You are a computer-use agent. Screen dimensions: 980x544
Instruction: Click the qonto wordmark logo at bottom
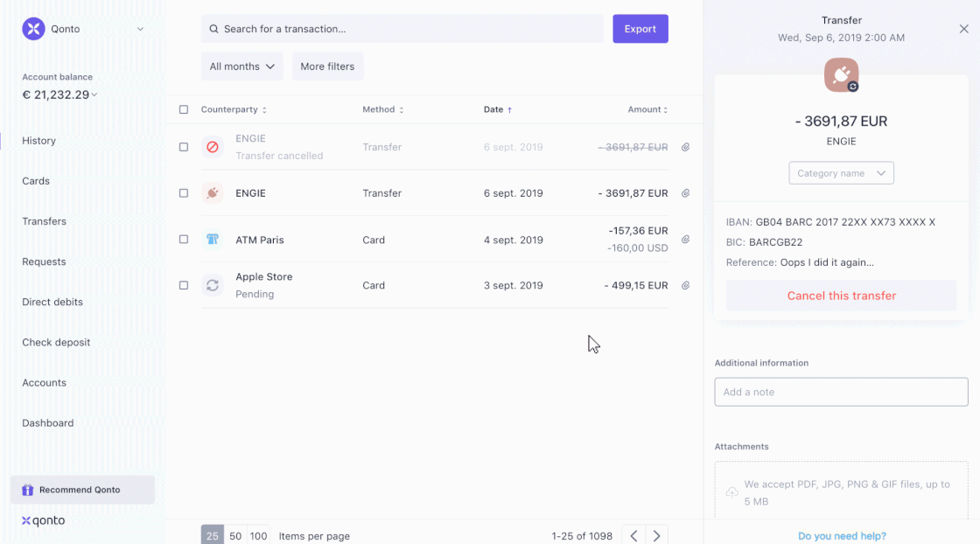(43, 521)
